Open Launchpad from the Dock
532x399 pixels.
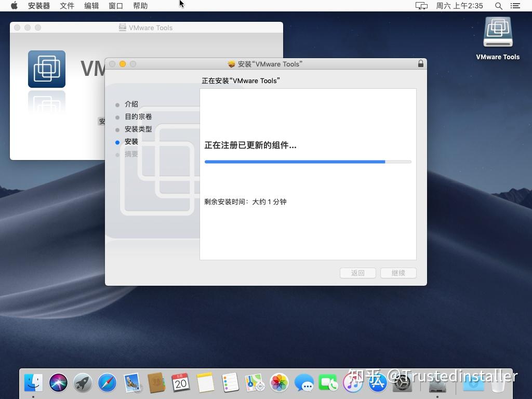83,382
